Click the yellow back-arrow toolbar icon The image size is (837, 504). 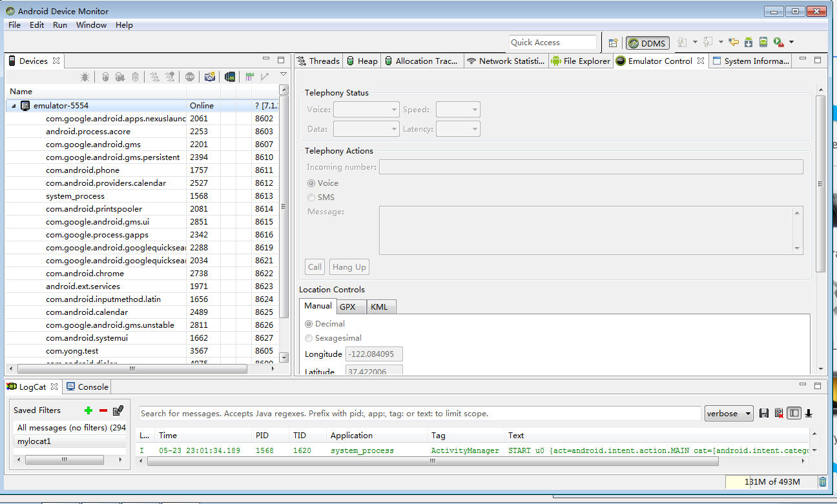[x=734, y=43]
